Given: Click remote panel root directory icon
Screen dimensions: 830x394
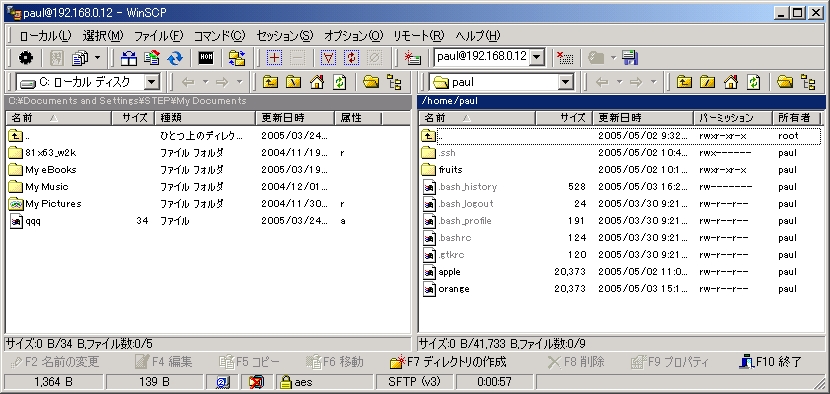Looking at the screenshot, I should point(707,82).
